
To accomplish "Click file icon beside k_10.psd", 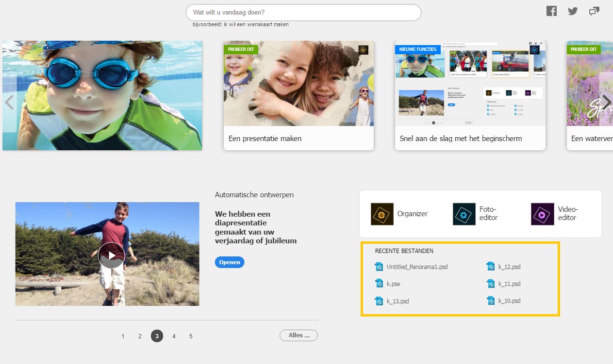I will coord(491,301).
